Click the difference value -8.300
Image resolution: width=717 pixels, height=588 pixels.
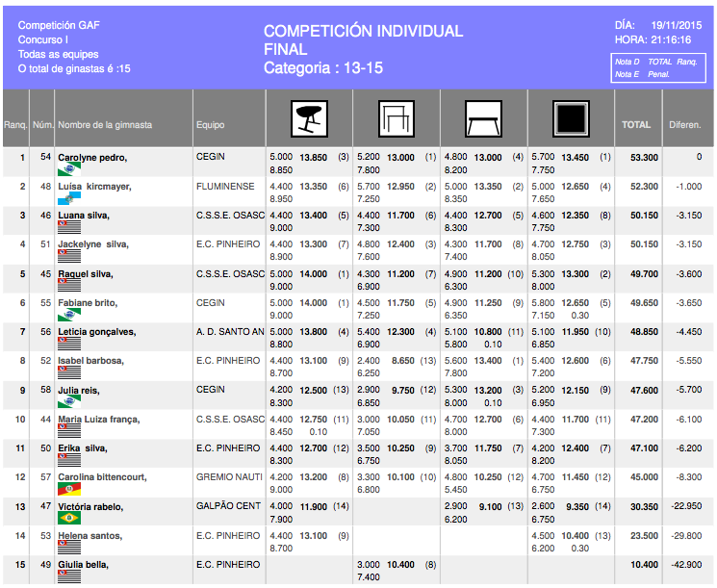(x=689, y=477)
